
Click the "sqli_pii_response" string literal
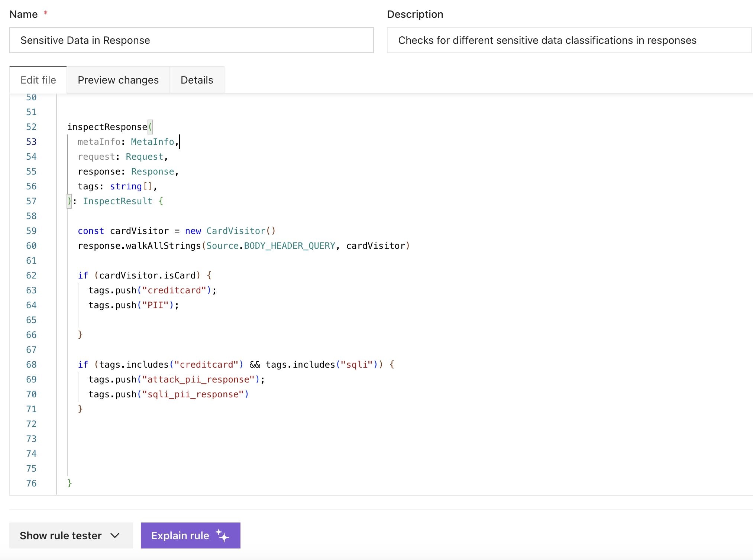coord(193,394)
